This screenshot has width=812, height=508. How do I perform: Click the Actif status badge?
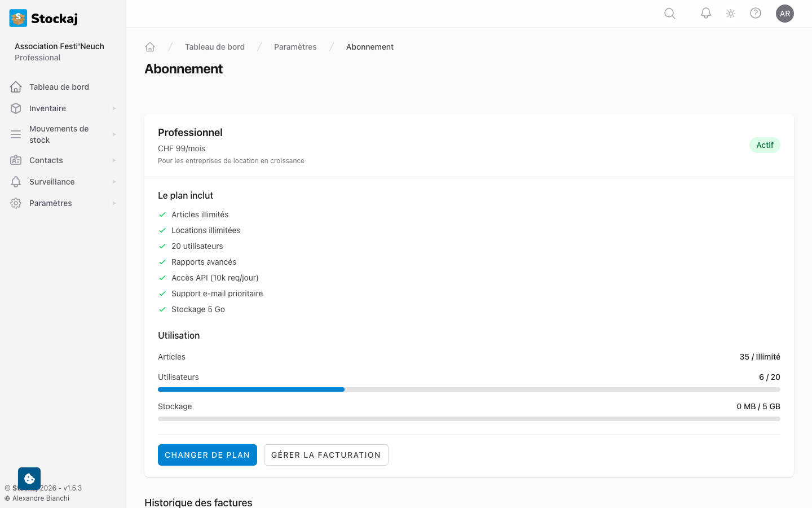pyautogui.click(x=765, y=145)
